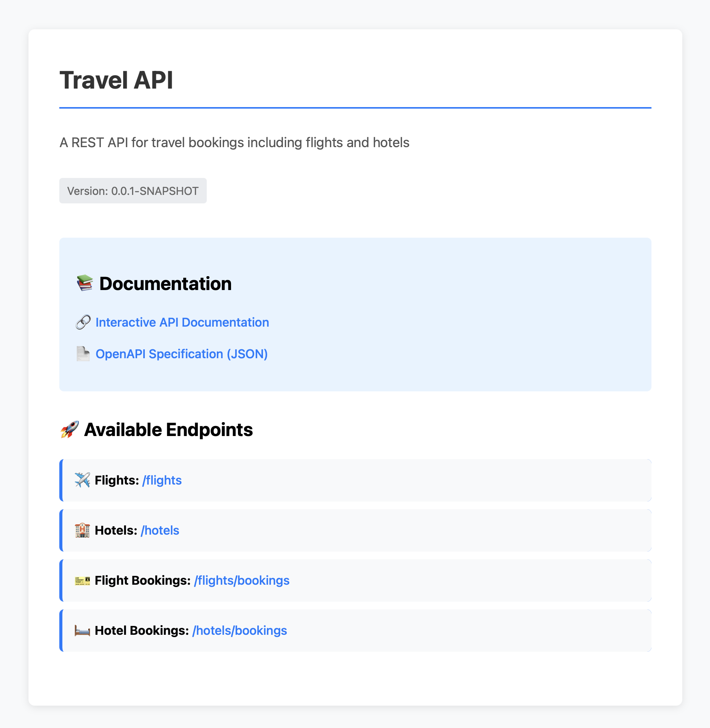This screenshot has width=710, height=728.
Task: Open the OpenAPI Specification (JSON) link
Action: (182, 354)
